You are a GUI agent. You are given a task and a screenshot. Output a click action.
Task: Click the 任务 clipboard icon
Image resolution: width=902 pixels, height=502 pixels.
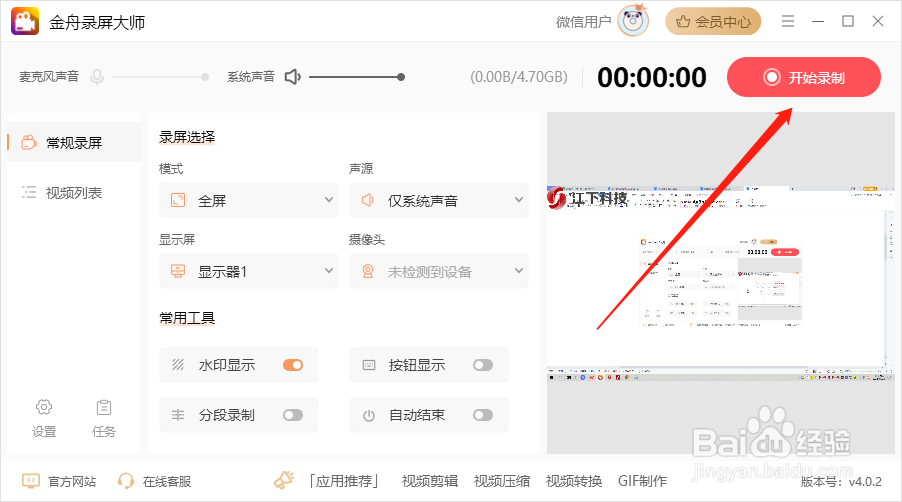click(104, 407)
